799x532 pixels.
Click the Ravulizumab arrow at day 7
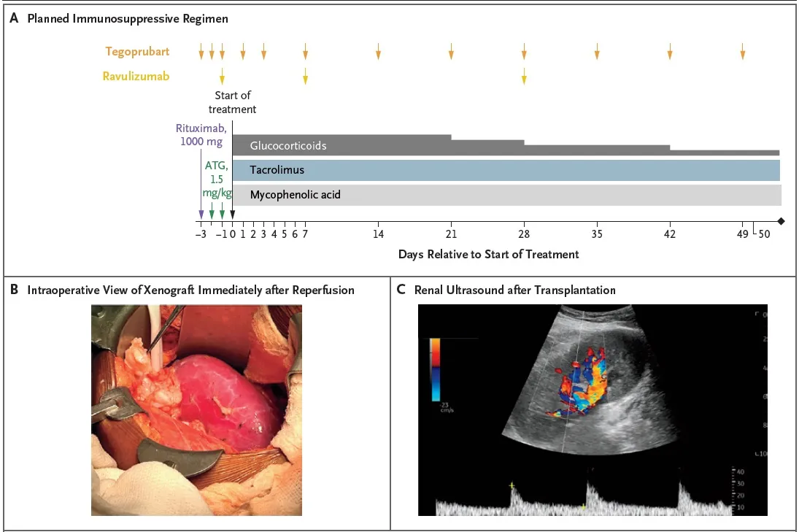(x=306, y=75)
